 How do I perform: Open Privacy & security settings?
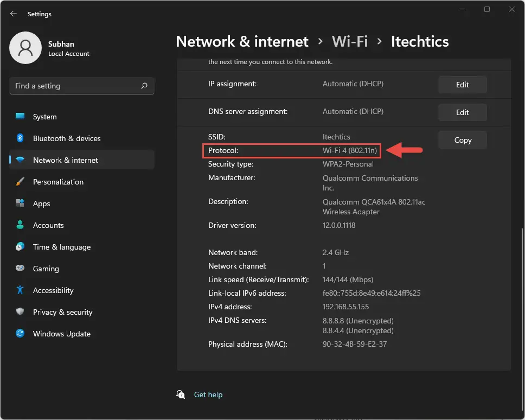pyautogui.click(x=62, y=312)
